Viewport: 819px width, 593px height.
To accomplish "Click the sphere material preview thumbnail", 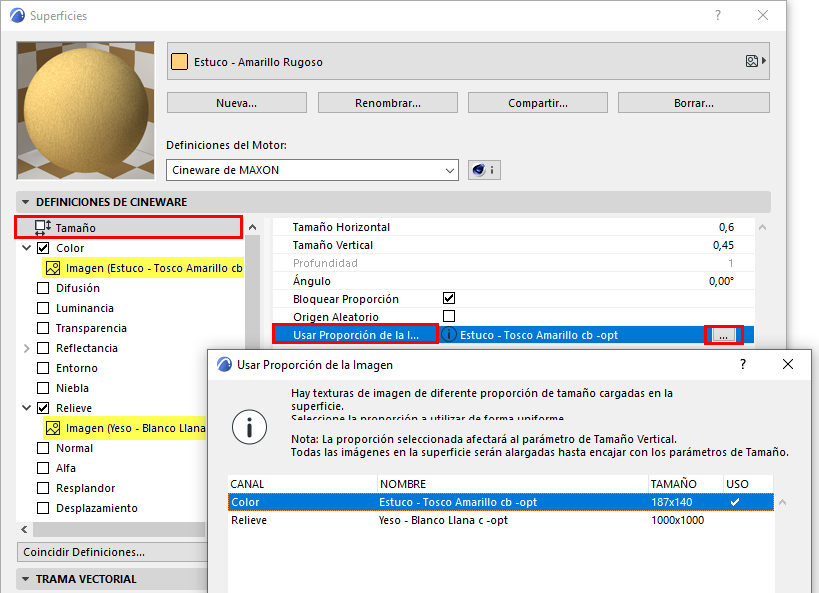I will (x=86, y=110).
